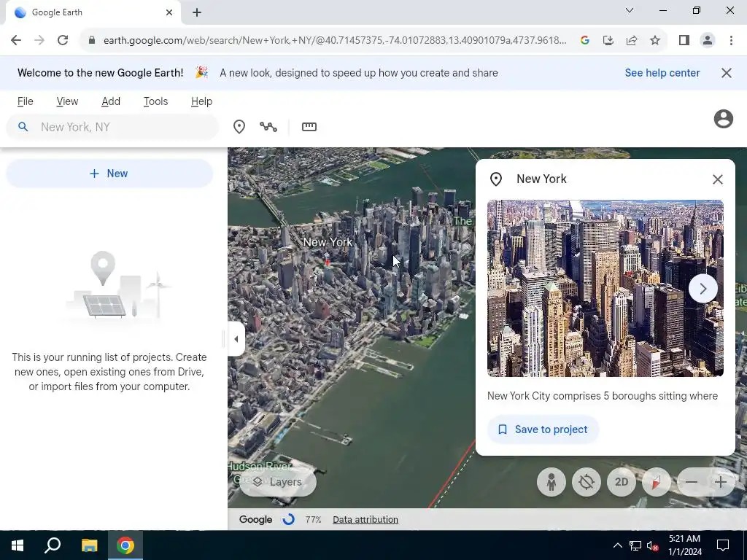This screenshot has width=747, height=560.
Task: Open the muted volume tray icon
Action: point(652,545)
